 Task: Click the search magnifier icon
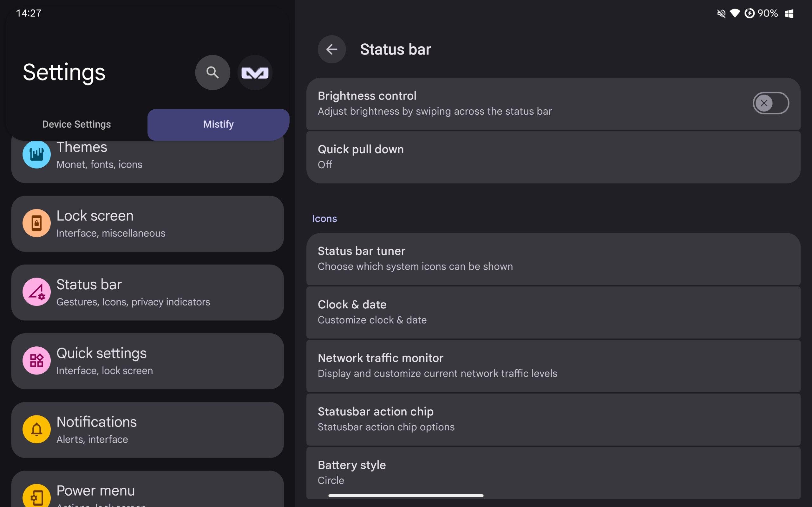pyautogui.click(x=213, y=73)
